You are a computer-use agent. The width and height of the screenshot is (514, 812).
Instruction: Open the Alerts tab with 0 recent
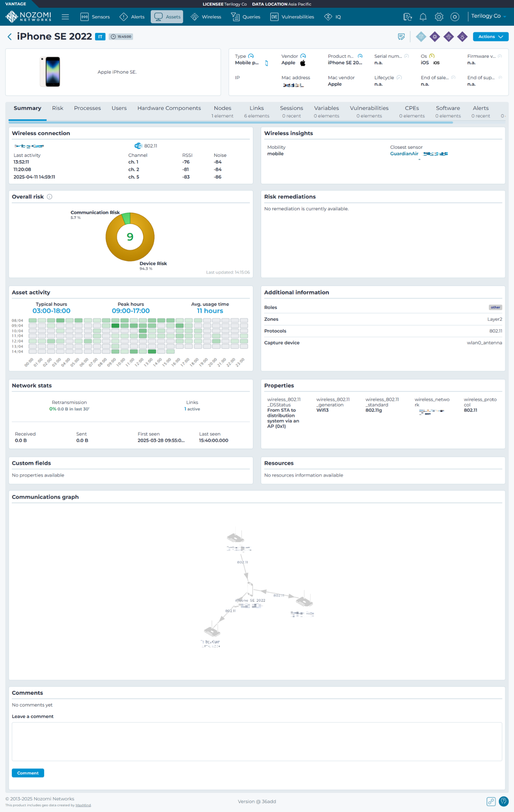(x=480, y=111)
